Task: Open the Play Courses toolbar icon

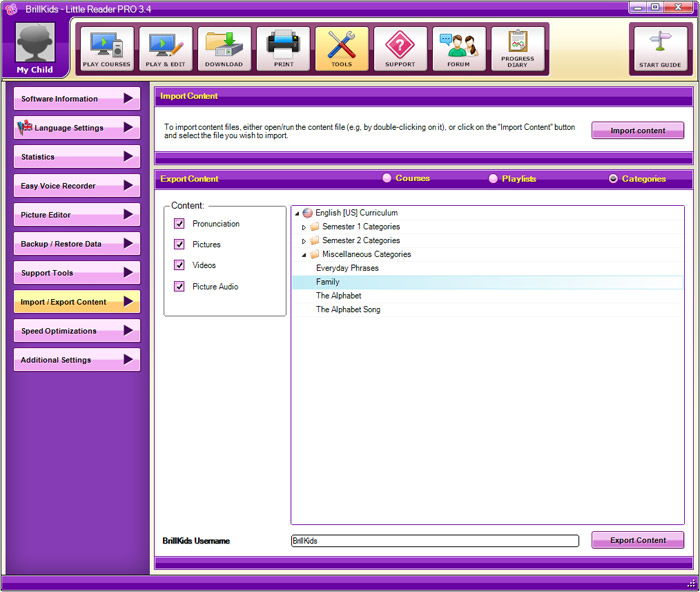Action: tap(107, 49)
